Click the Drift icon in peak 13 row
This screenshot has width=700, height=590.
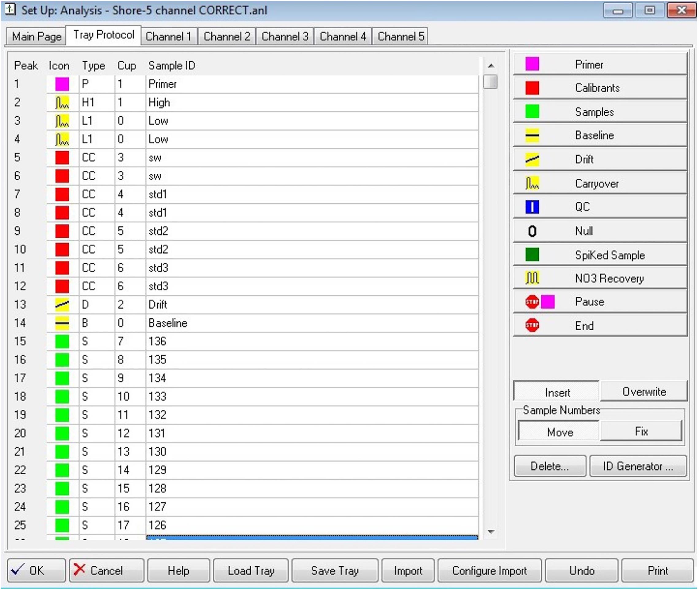coord(62,305)
